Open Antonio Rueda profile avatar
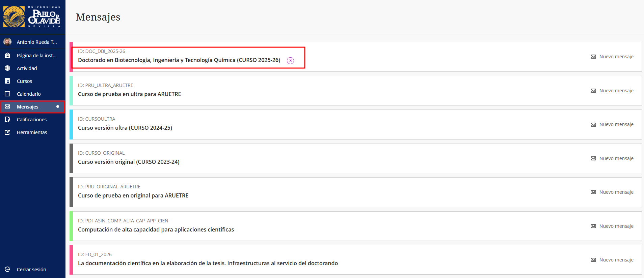The width and height of the screenshot is (644, 278). click(x=7, y=42)
